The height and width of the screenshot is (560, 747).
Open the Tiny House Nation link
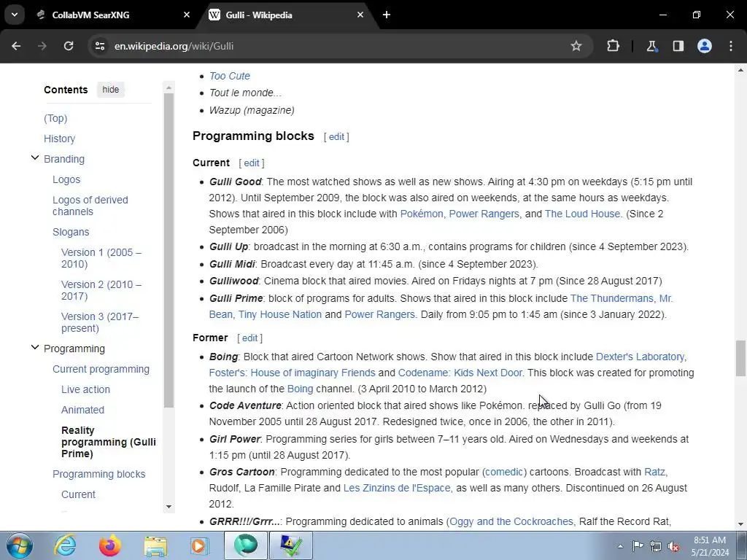tap(279, 315)
